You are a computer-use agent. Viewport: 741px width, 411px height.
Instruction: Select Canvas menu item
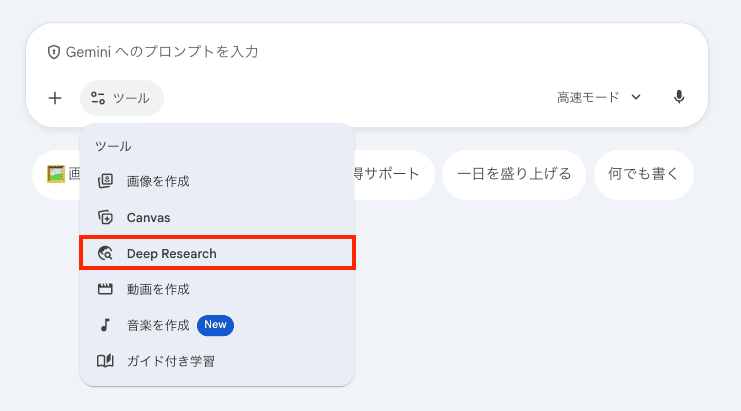coord(149,217)
